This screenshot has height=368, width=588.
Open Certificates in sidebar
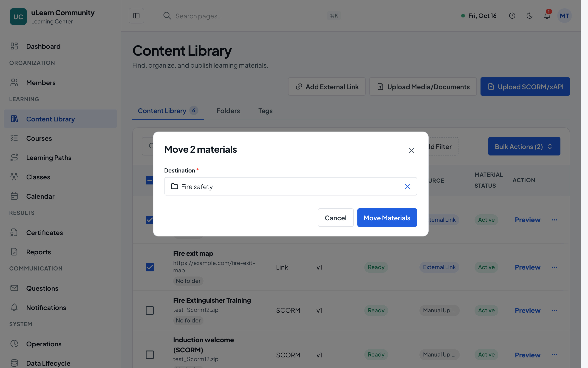coord(60,233)
